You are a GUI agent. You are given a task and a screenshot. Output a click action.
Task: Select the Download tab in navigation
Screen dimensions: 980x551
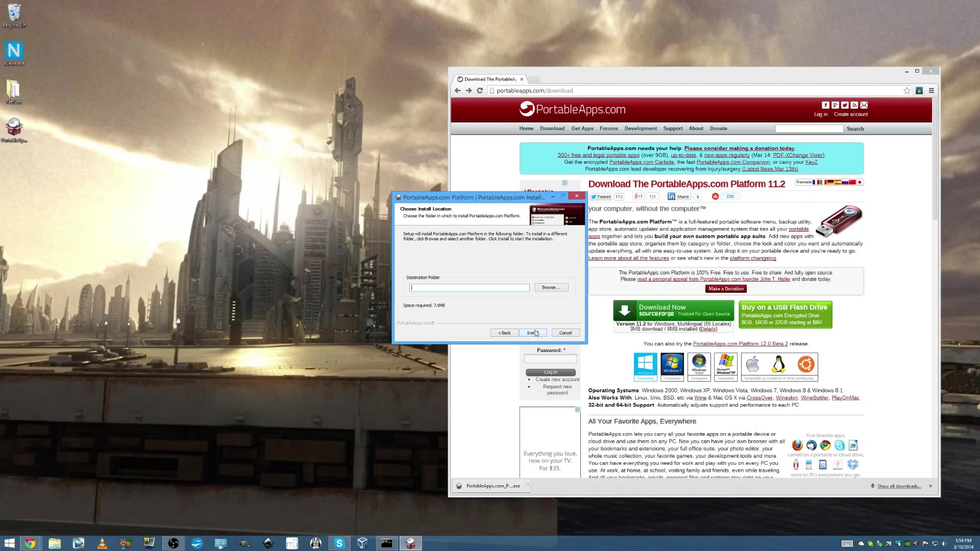(x=552, y=129)
